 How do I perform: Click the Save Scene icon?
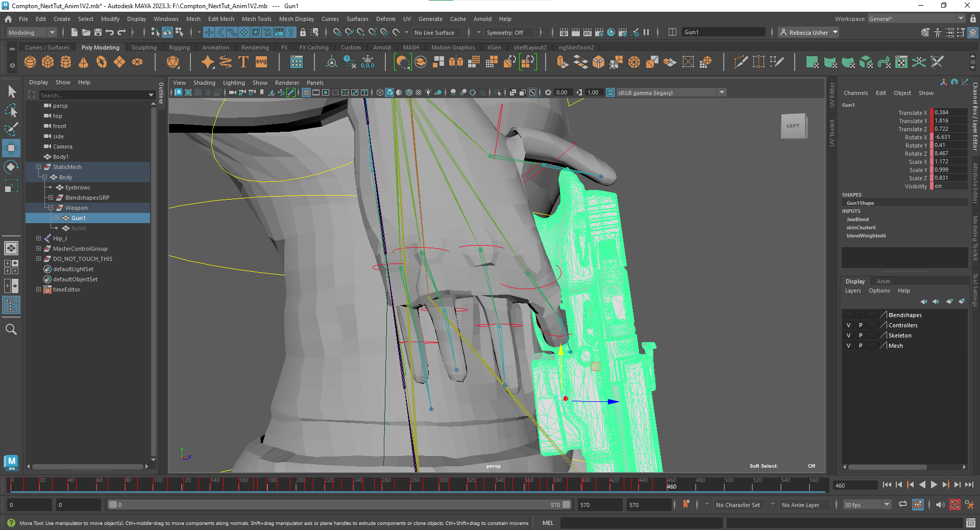tap(98, 32)
